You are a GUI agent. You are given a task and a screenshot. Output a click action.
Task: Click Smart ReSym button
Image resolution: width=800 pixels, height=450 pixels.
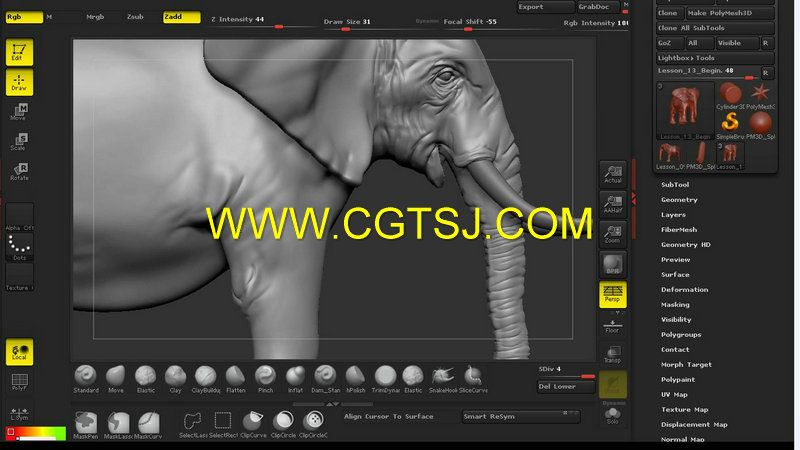[520, 417]
